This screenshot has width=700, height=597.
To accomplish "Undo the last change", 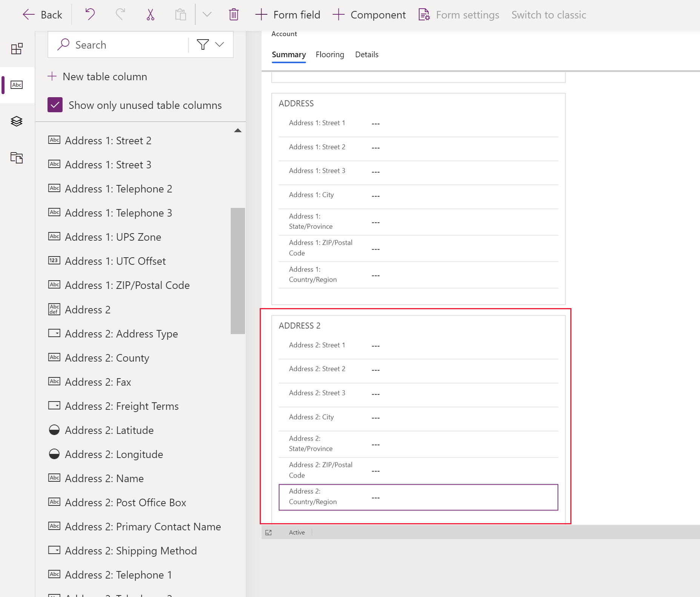I will tap(89, 14).
